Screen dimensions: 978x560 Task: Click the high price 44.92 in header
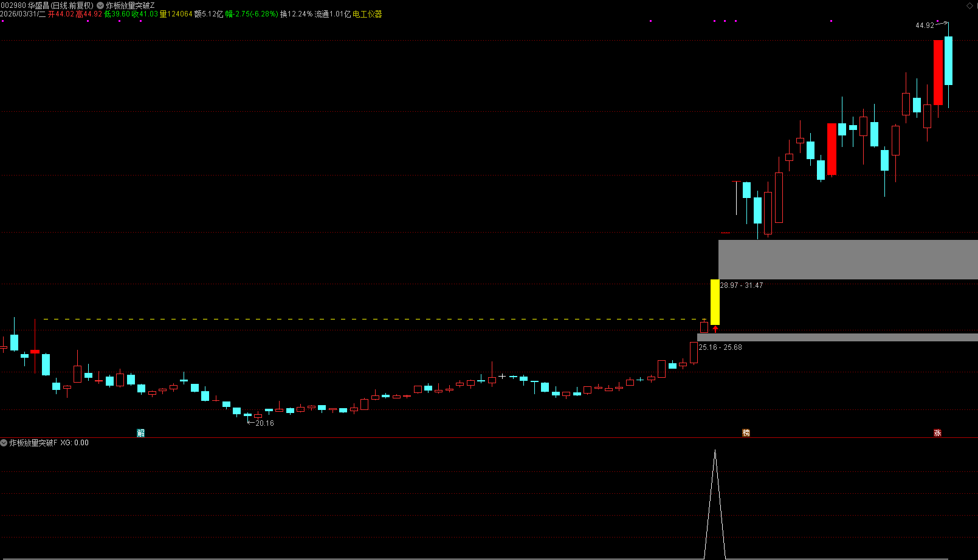click(x=92, y=14)
